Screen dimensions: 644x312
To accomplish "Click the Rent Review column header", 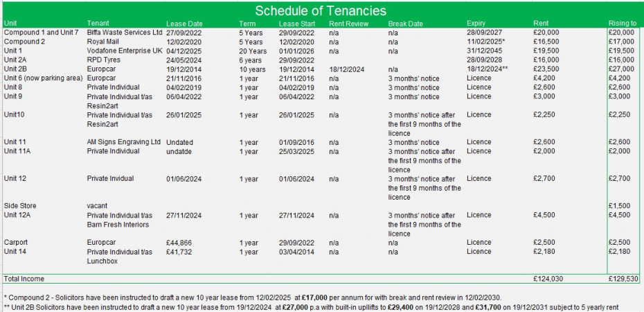I will (x=348, y=24).
